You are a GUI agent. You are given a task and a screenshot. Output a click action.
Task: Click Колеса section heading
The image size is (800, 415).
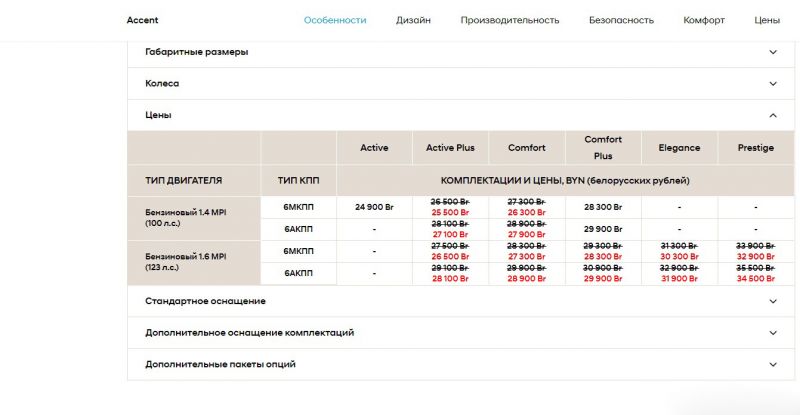(162, 84)
